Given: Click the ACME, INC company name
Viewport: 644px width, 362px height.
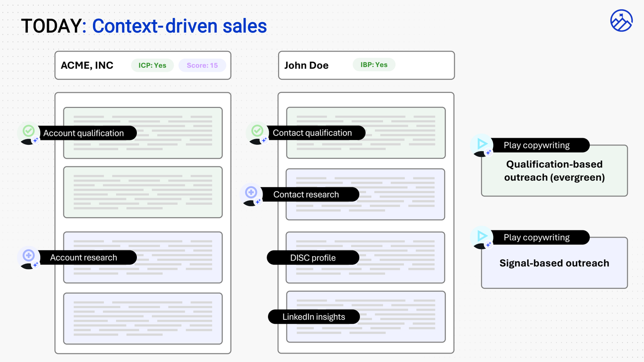Looking at the screenshot, I should coord(87,65).
